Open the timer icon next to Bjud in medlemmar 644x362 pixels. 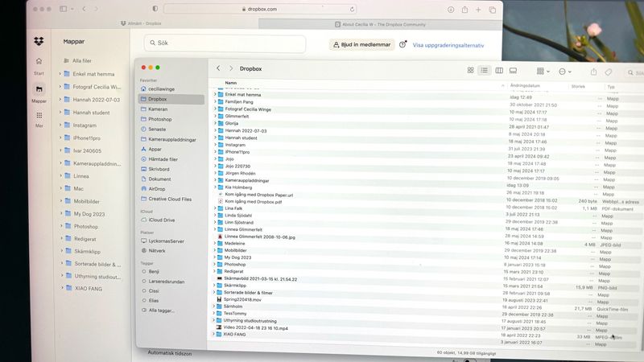tap(403, 44)
